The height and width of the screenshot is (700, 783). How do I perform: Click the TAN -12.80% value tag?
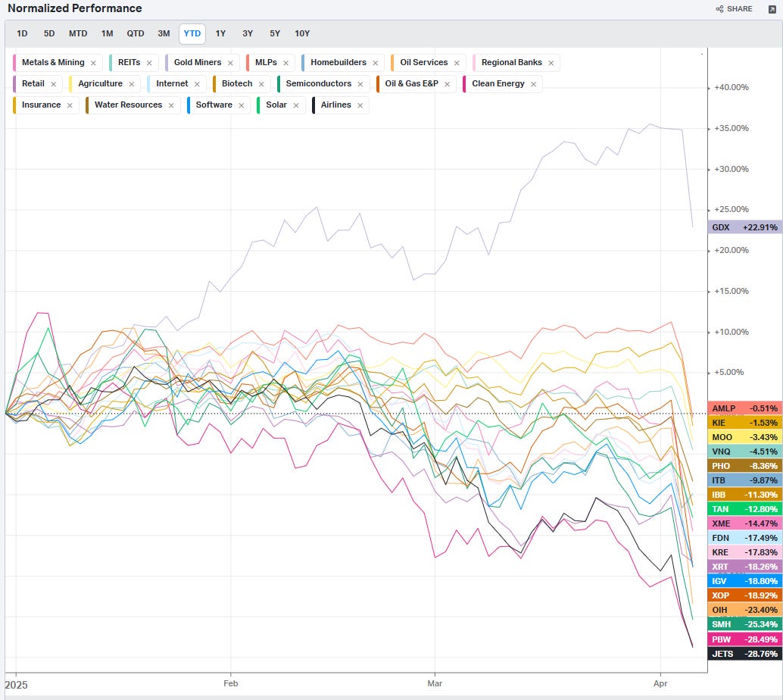(x=744, y=509)
